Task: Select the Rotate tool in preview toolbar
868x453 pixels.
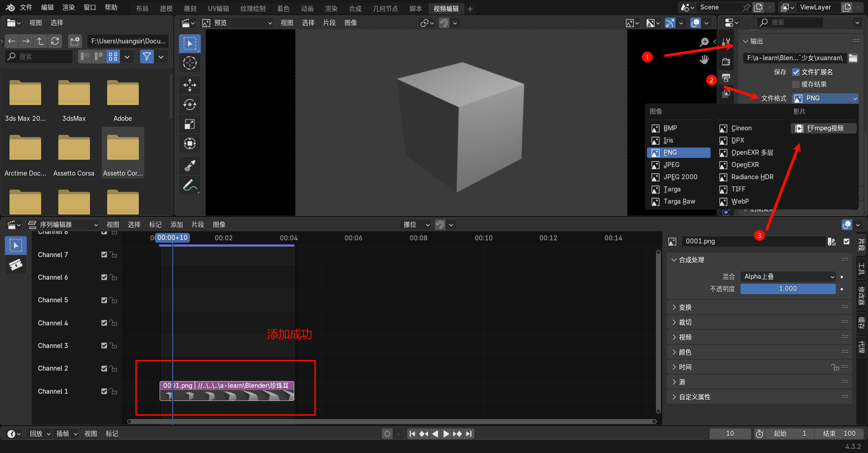Action: [x=189, y=105]
